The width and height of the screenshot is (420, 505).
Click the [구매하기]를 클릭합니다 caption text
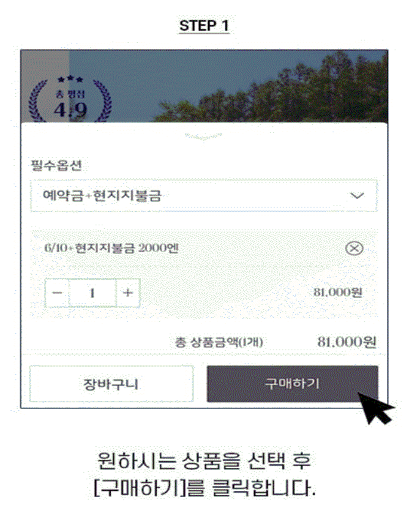coord(205,488)
